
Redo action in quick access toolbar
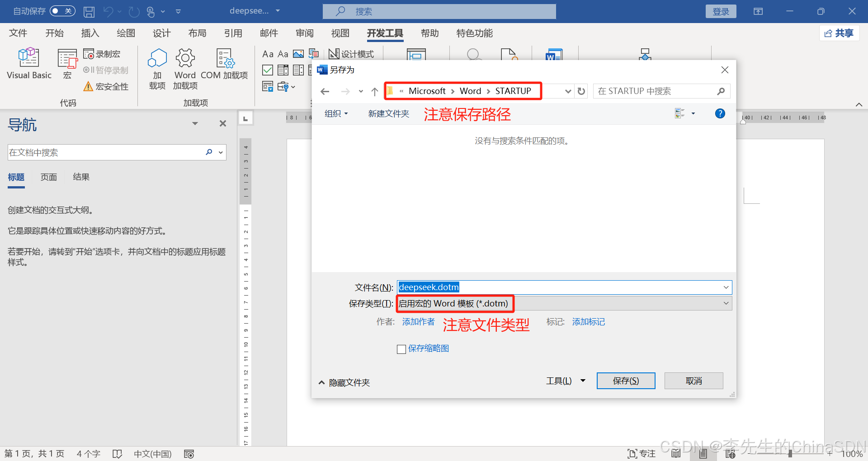pos(134,11)
